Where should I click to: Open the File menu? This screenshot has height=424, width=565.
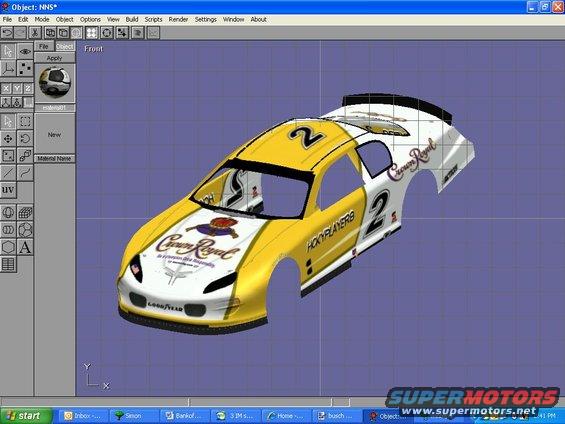(x=7, y=19)
